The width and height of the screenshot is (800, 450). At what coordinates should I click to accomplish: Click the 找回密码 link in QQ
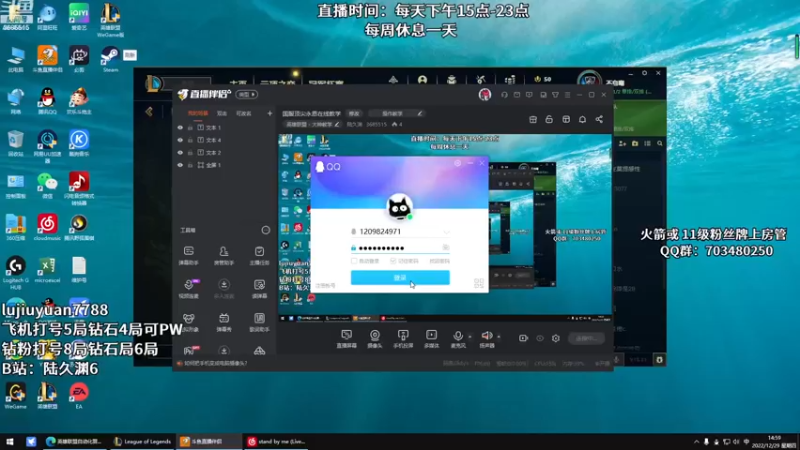[x=439, y=261]
